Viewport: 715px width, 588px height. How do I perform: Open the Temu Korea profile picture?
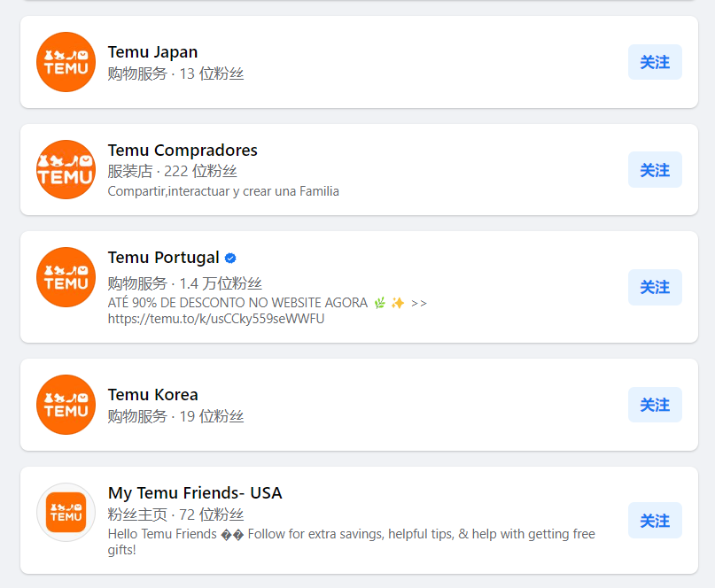(x=66, y=405)
